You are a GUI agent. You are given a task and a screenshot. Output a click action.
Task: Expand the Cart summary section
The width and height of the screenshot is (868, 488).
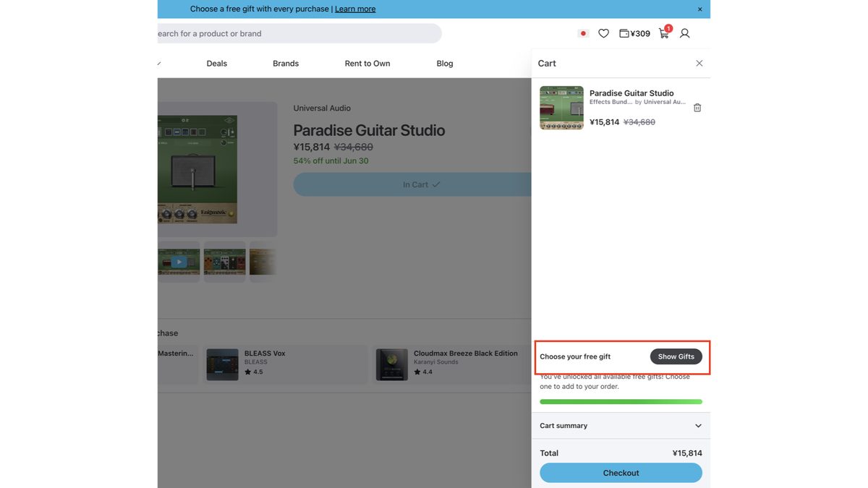pyautogui.click(x=621, y=426)
